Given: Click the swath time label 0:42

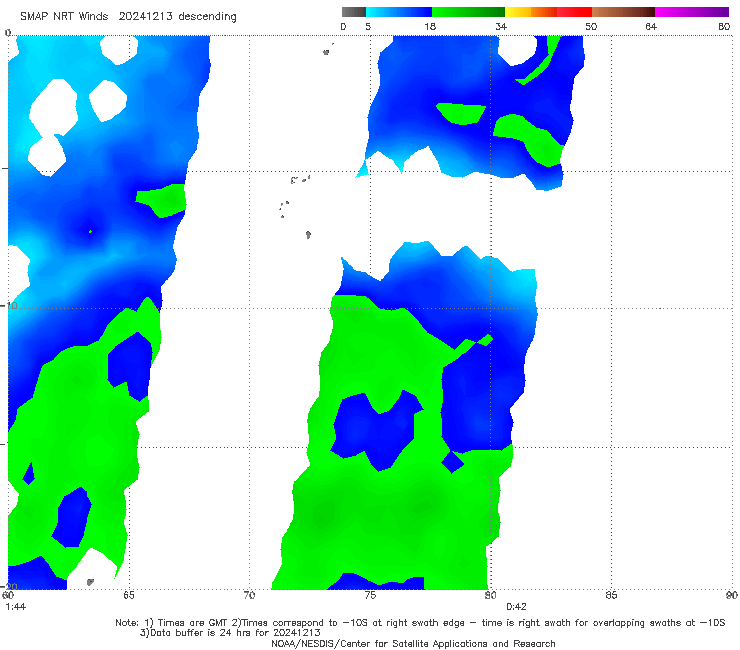Looking at the screenshot, I should pyautogui.click(x=516, y=607).
